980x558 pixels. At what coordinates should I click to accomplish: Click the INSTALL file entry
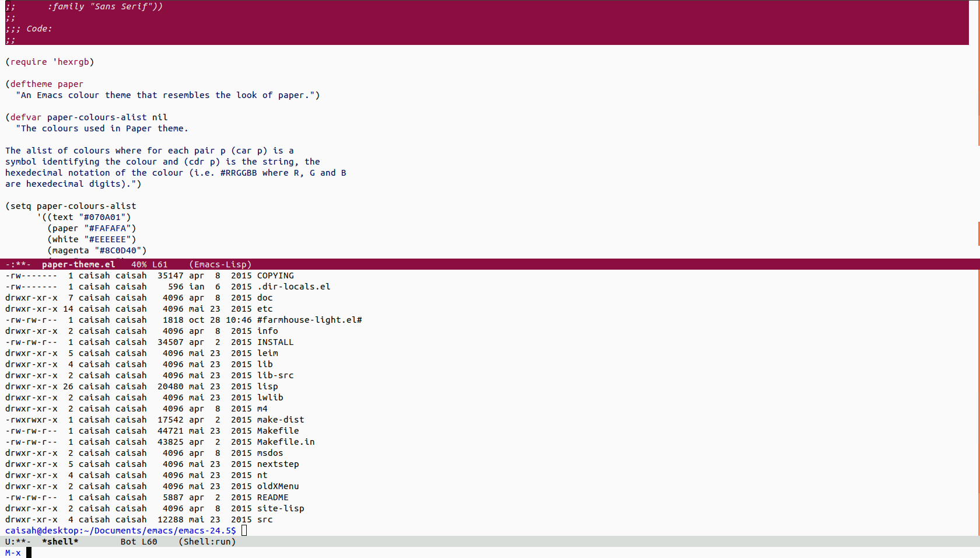(x=275, y=342)
